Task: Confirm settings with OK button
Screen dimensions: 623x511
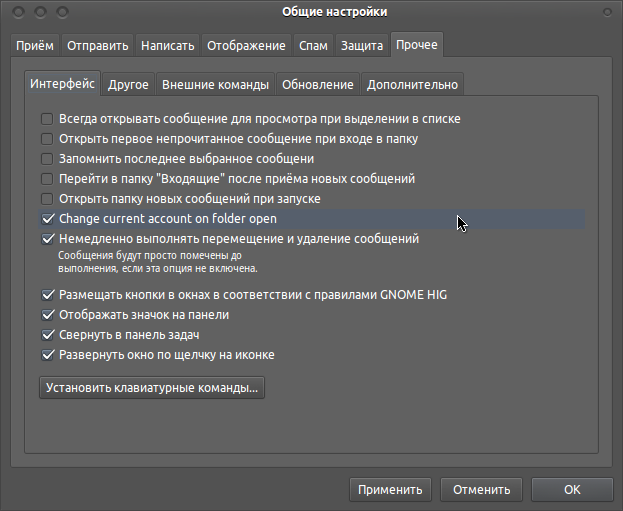Action: [x=572, y=490]
